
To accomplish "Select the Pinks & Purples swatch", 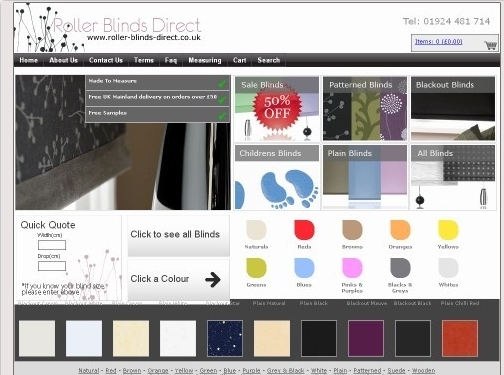I will 352,268.
